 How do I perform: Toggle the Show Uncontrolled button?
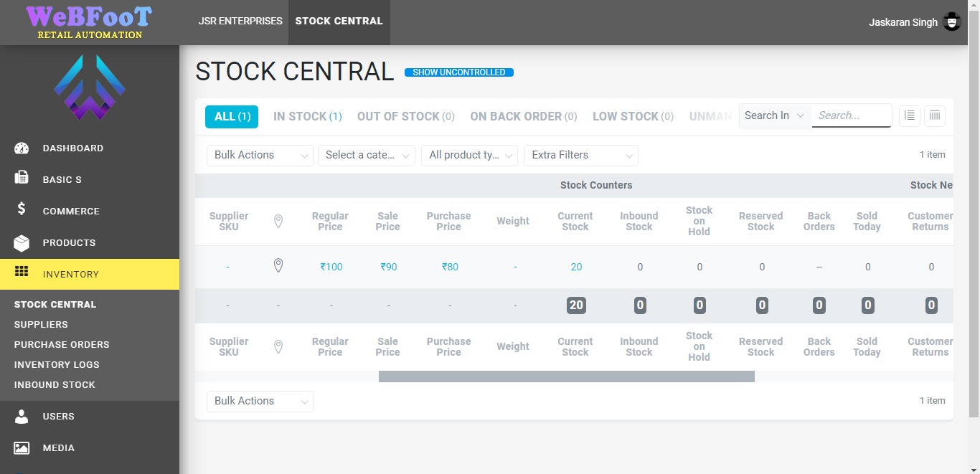(x=459, y=72)
